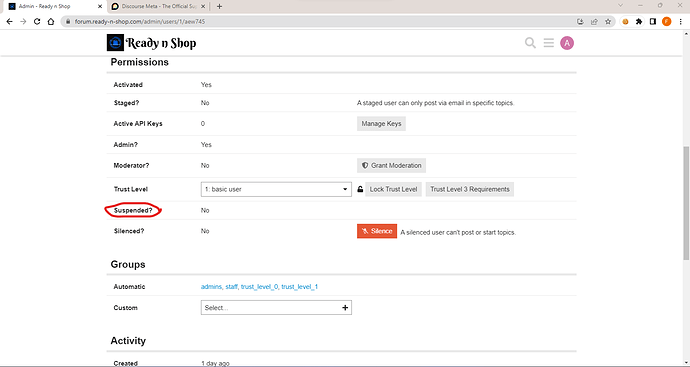
Task: Open the Chrome profile avatar
Action: (x=667, y=21)
